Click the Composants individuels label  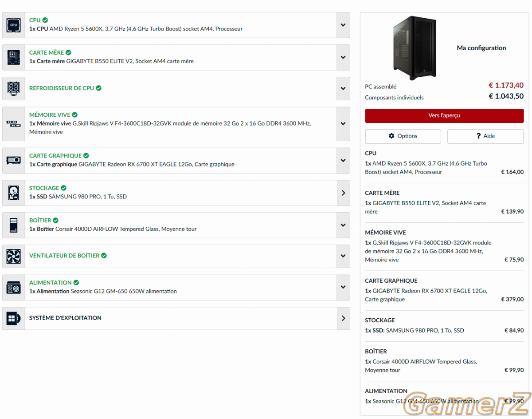tap(394, 97)
